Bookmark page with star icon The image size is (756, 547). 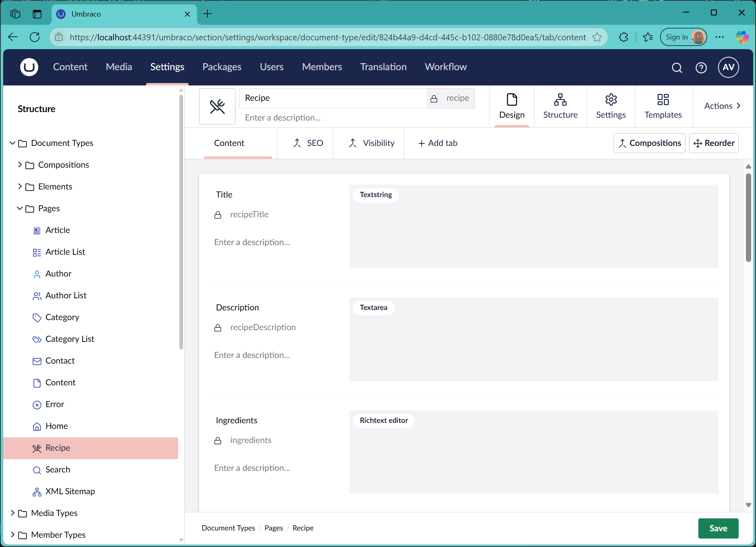(x=597, y=37)
